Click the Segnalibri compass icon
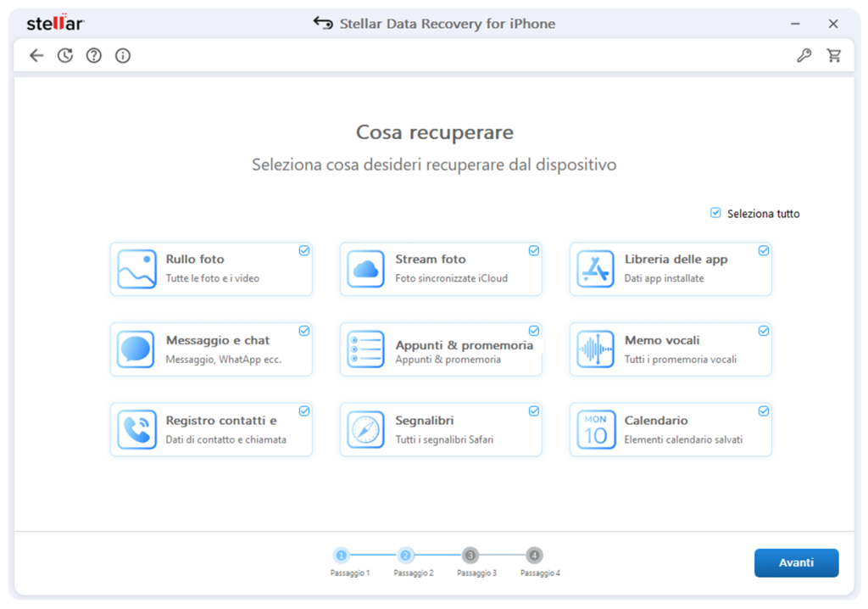 coord(365,429)
